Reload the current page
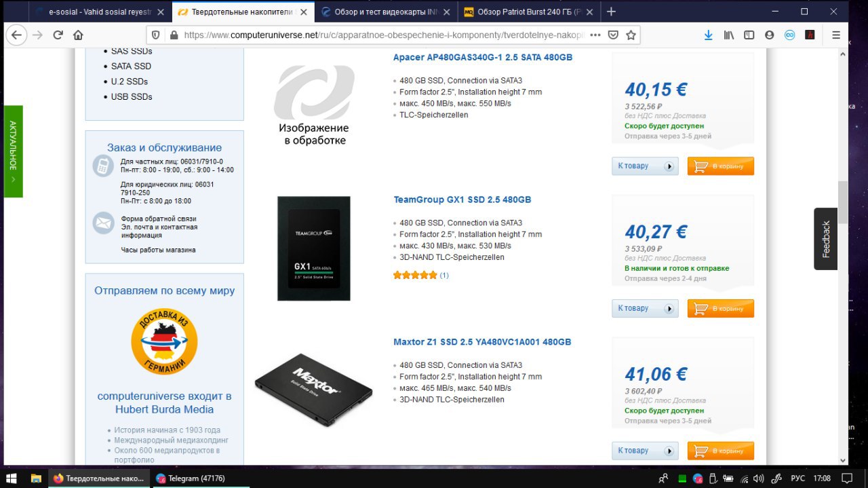868x488 pixels. click(x=58, y=35)
